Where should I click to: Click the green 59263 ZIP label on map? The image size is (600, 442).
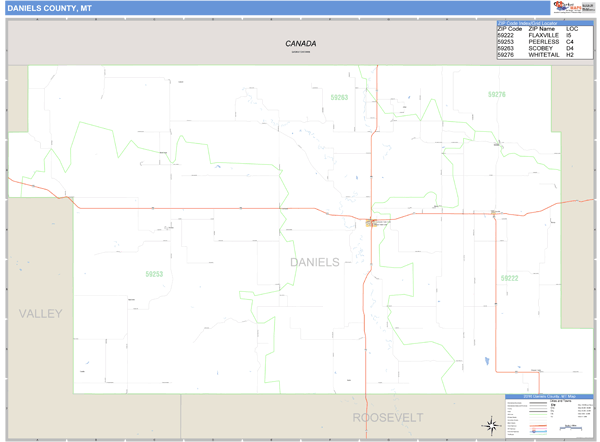(x=339, y=98)
